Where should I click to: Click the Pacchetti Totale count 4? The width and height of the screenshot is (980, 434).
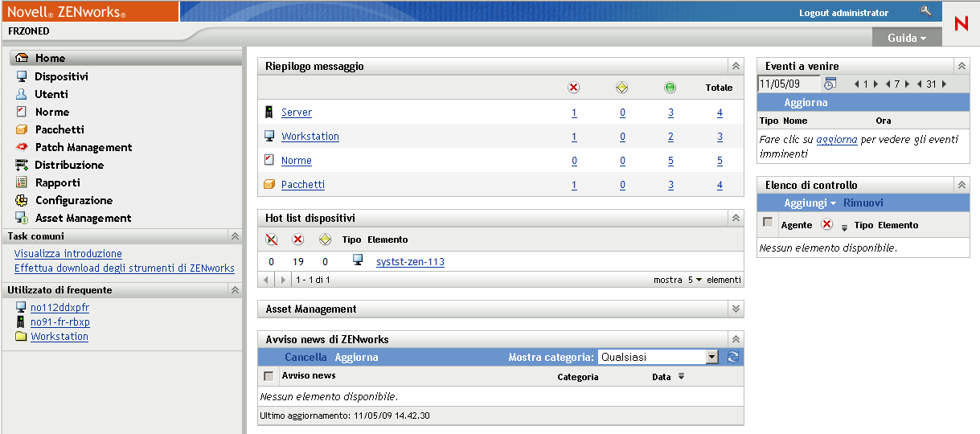click(720, 185)
